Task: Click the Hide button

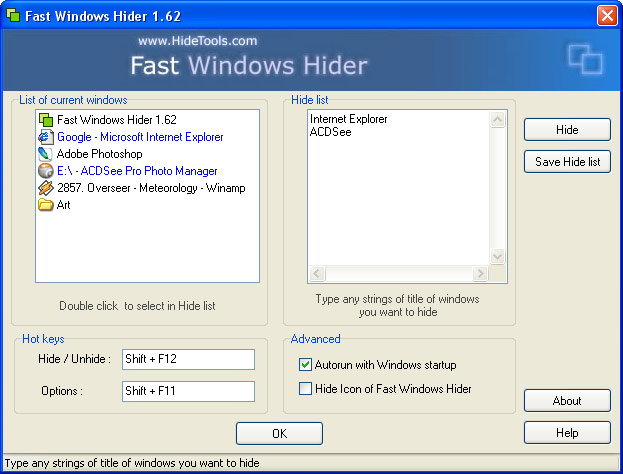Action: 567,130
